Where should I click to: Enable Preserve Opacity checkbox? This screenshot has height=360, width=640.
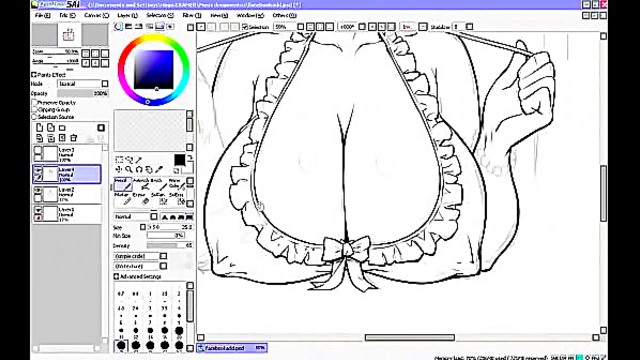point(35,103)
